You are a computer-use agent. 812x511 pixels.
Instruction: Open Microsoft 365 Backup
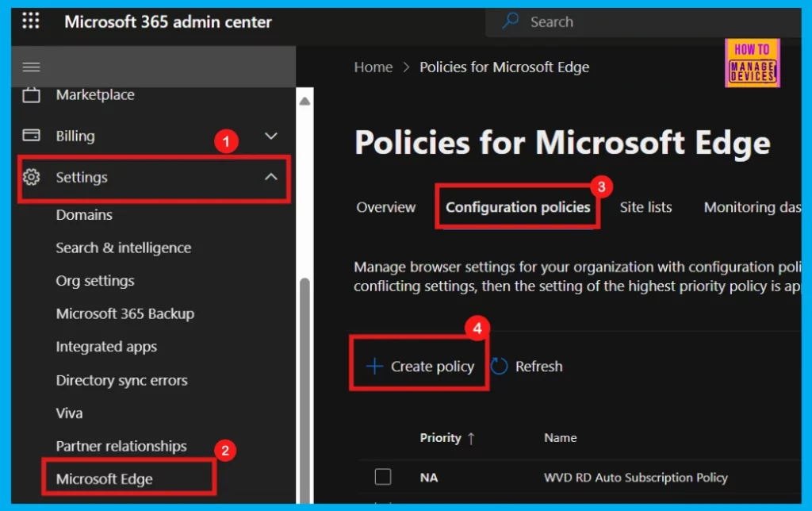click(x=124, y=313)
